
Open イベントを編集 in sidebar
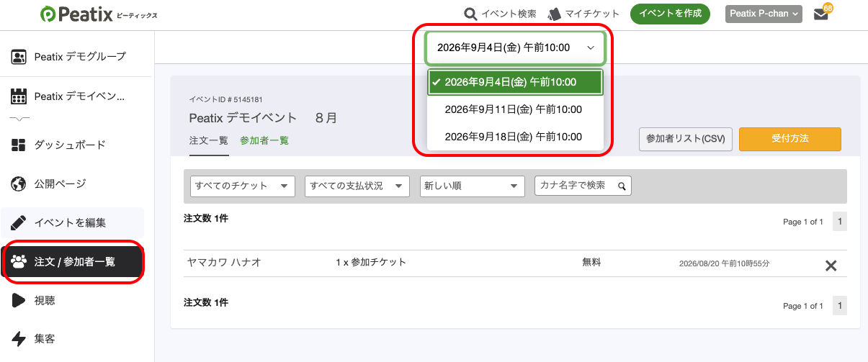[73, 222]
